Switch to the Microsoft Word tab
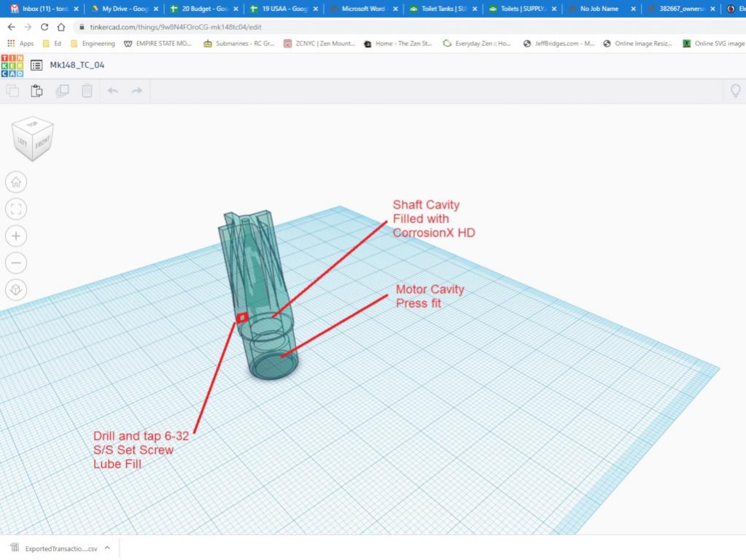 click(362, 9)
